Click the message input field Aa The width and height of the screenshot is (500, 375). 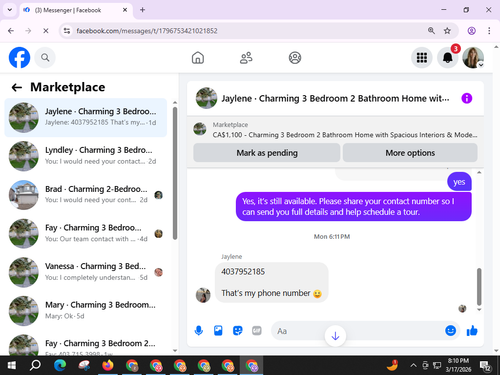(357, 331)
